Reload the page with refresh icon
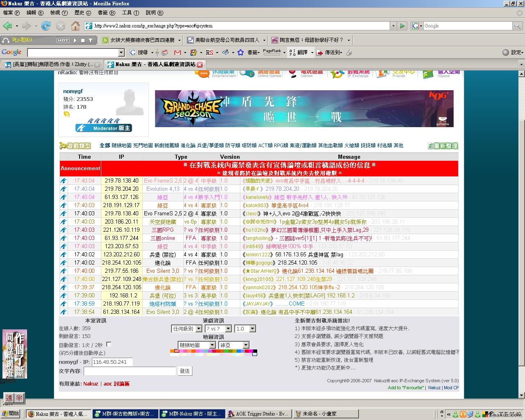Screen dimensions: 525x420 pyautogui.click(x=46, y=26)
